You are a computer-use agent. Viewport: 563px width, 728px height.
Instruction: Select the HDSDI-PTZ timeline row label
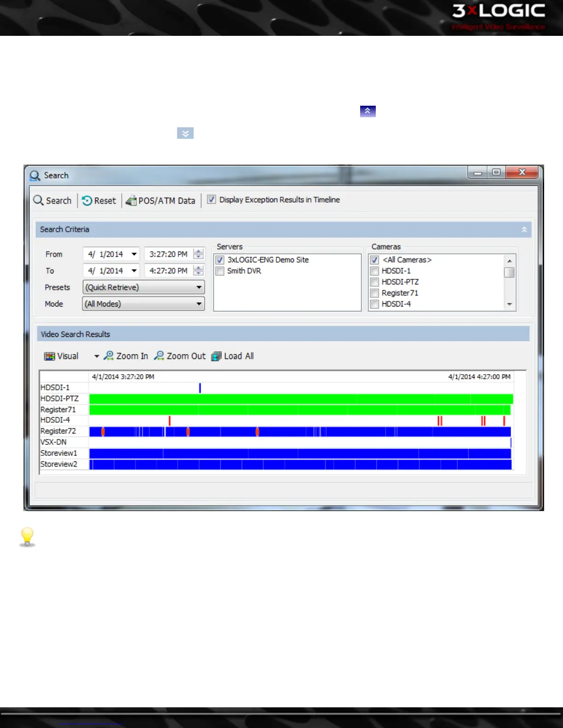tap(60, 398)
